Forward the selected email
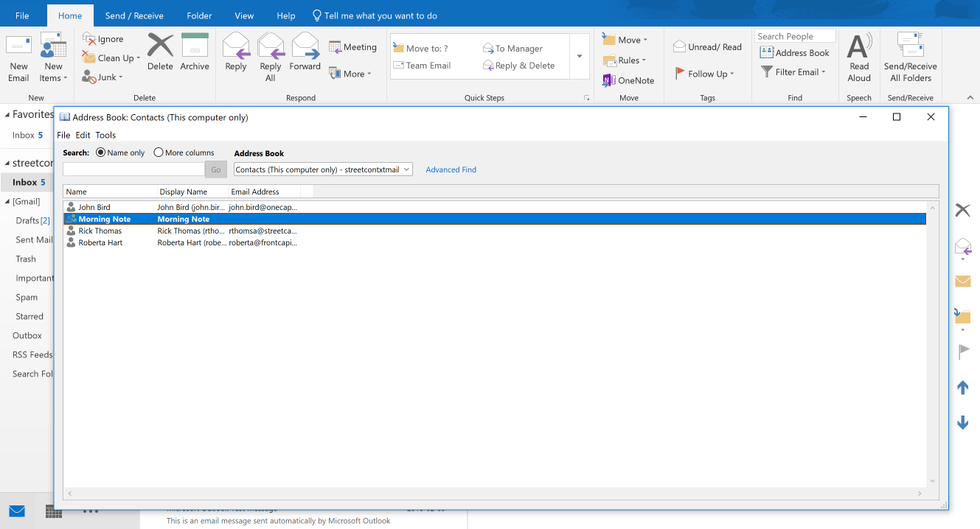 pos(305,52)
